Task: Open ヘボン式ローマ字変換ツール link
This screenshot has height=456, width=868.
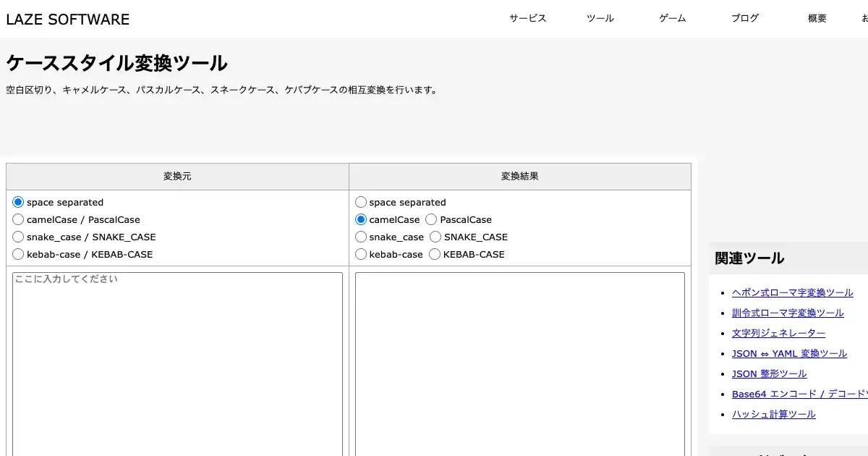Action: click(x=792, y=292)
